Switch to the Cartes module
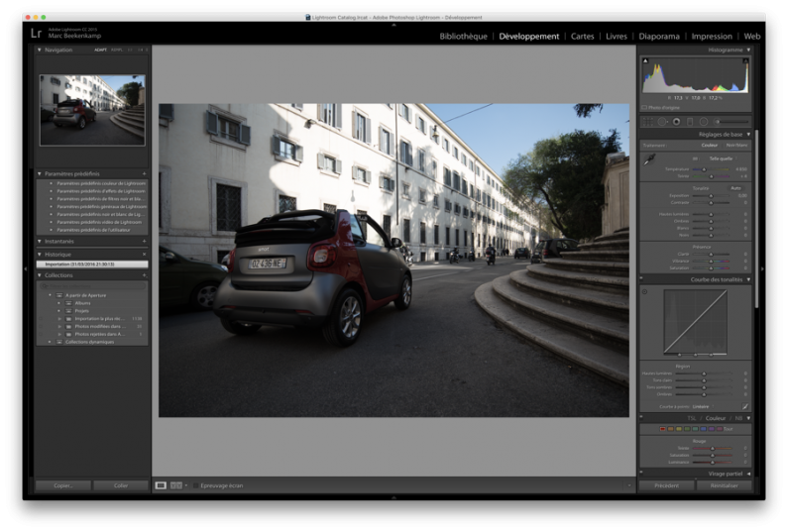The image size is (788, 532). point(582,36)
